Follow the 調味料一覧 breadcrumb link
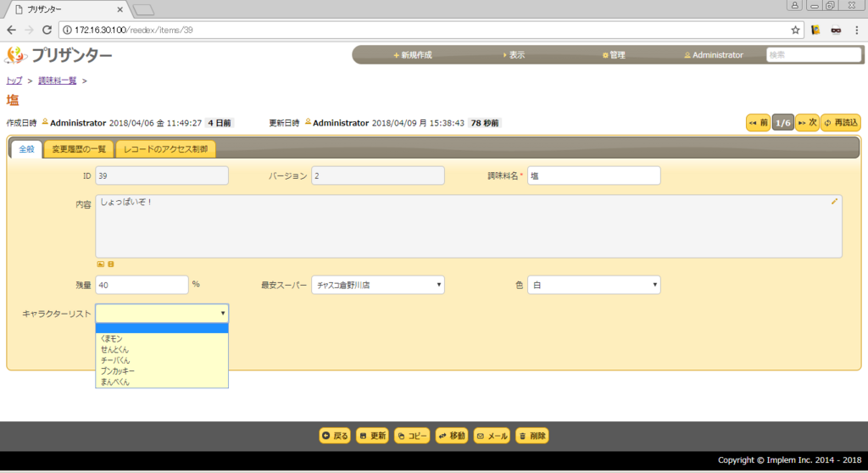 tap(57, 81)
